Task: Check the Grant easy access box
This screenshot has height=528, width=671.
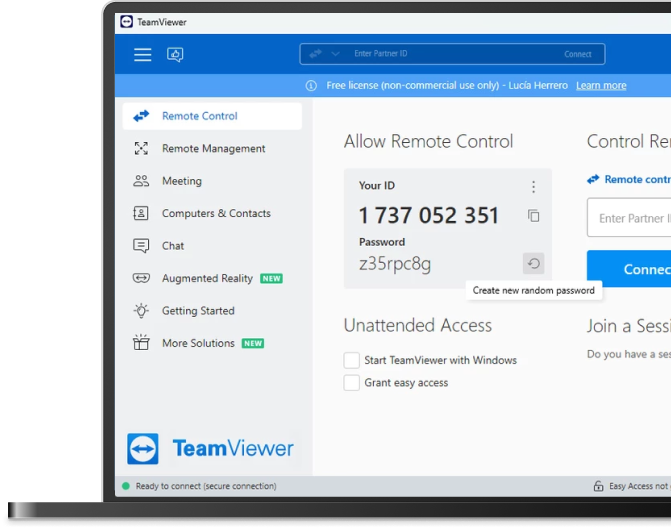Action: click(x=351, y=383)
